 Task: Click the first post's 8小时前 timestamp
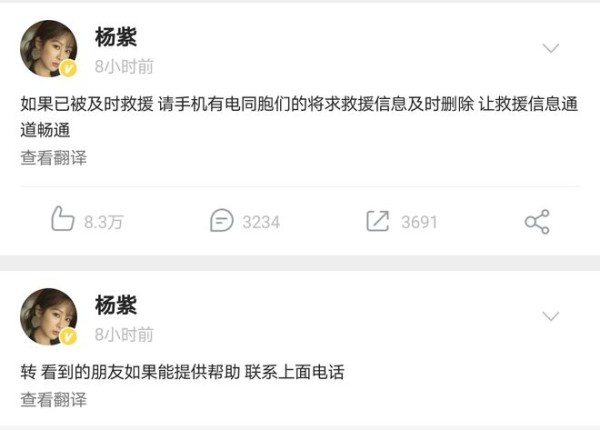[x=124, y=67]
